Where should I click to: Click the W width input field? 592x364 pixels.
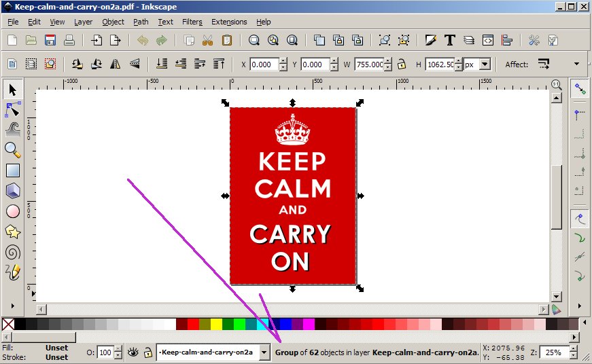click(368, 65)
